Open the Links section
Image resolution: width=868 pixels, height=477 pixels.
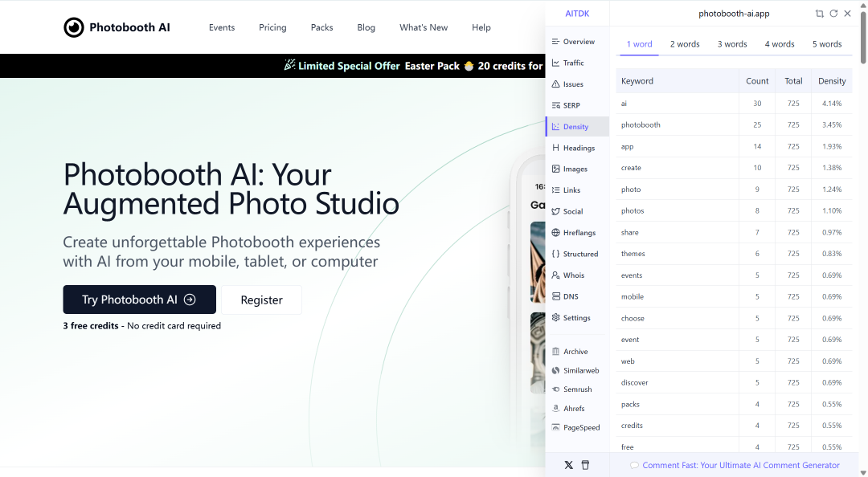pos(577,190)
